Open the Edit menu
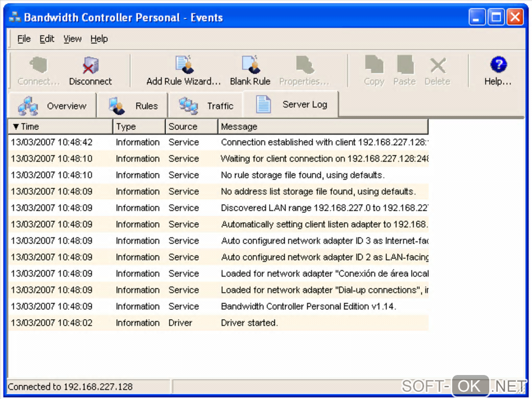Viewport: 532px width, 399px height. 47,39
